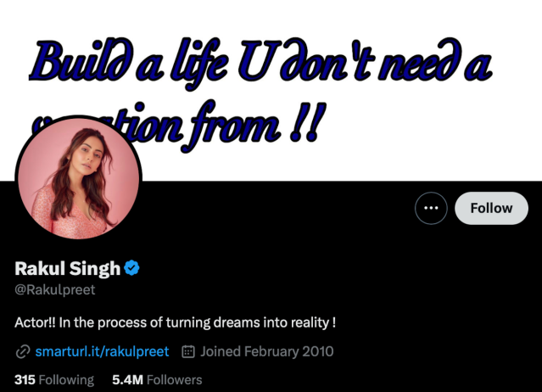Click the chain link icon beside the URL

click(x=23, y=352)
